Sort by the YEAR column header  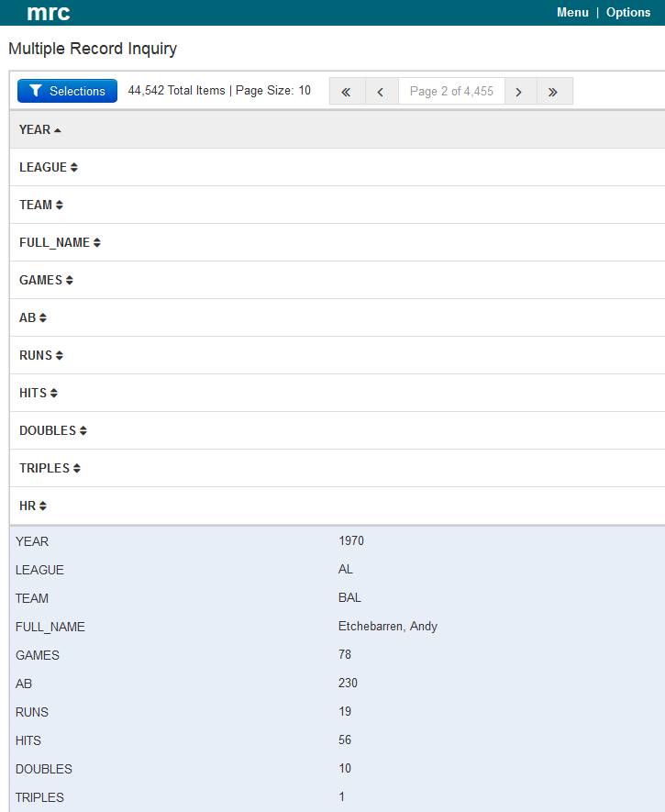[39, 129]
